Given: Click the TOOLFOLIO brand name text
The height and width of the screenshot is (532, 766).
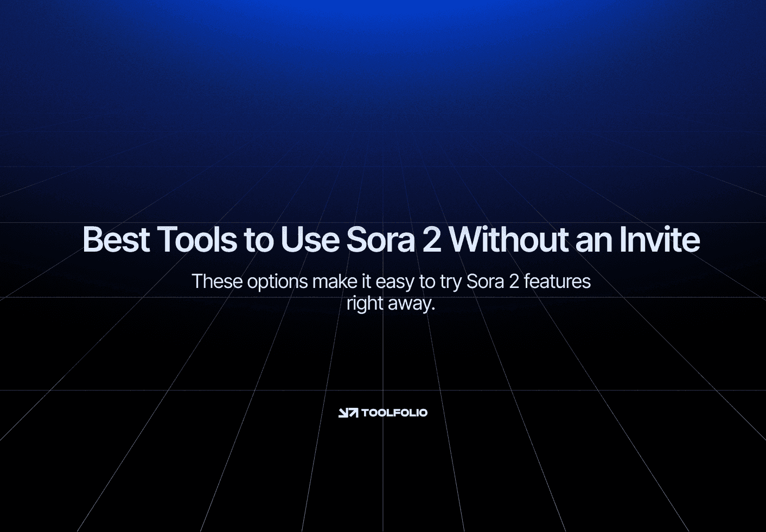Looking at the screenshot, I should (394, 413).
